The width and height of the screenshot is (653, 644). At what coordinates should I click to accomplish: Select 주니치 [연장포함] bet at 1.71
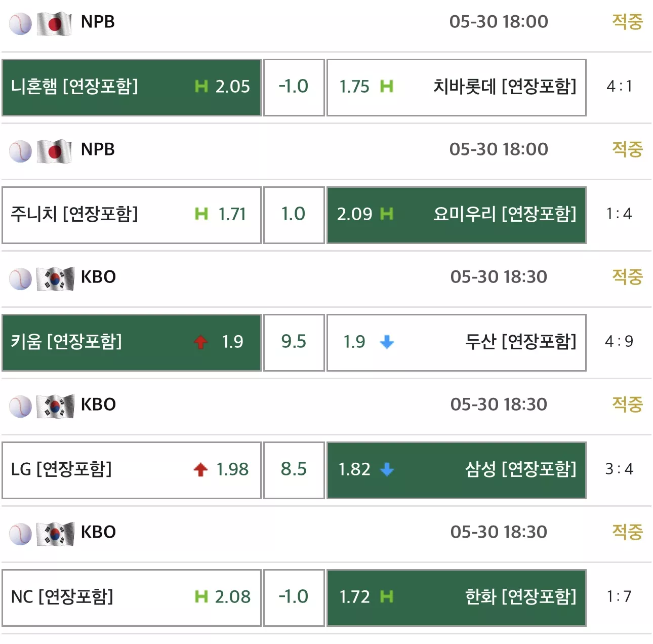pos(132,215)
